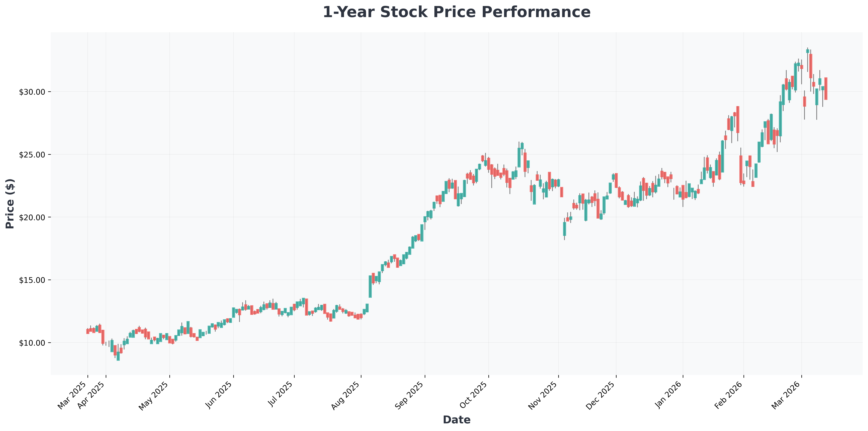Viewport: 868px width, 431px height.
Task: Click the 'Price ($)' y-axis label
Action: [10, 203]
